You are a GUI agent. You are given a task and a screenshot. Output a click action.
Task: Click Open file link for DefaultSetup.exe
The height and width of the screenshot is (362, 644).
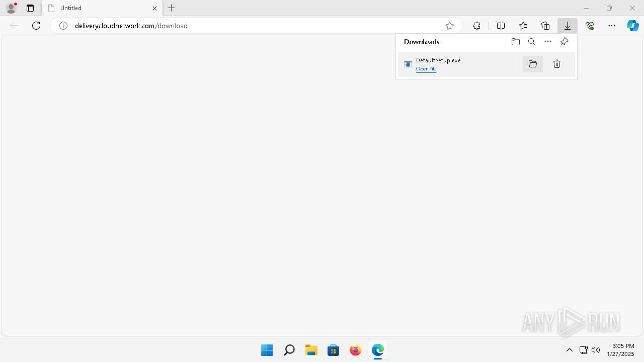[426, 69]
